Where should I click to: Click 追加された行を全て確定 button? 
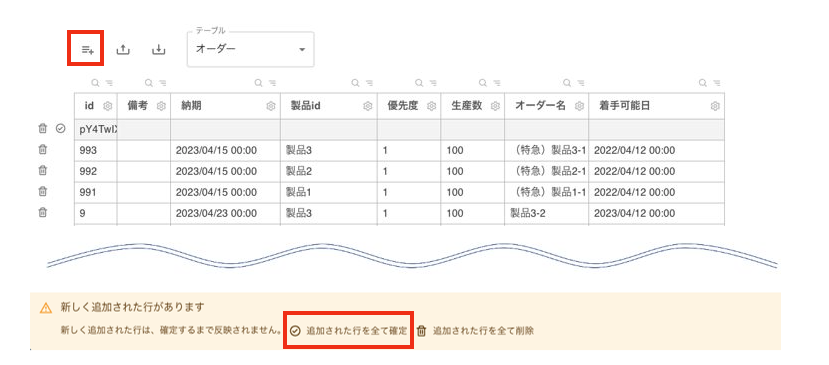pyautogui.click(x=349, y=331)
